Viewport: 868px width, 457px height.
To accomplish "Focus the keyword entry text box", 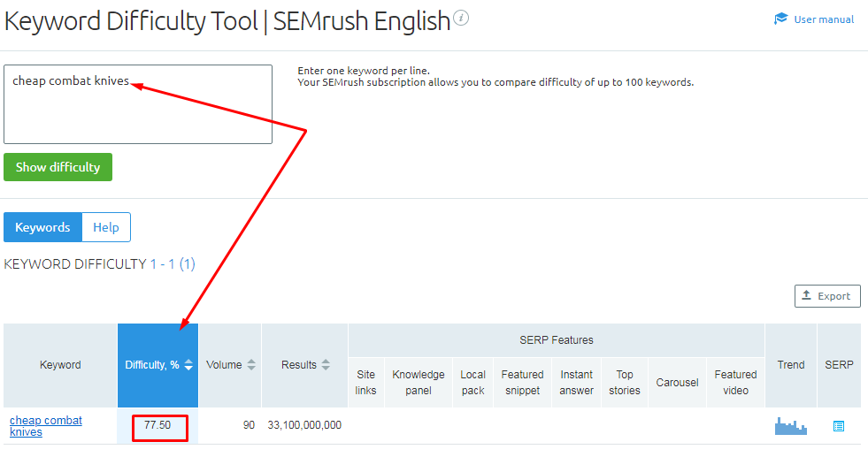I will point(138,104).
